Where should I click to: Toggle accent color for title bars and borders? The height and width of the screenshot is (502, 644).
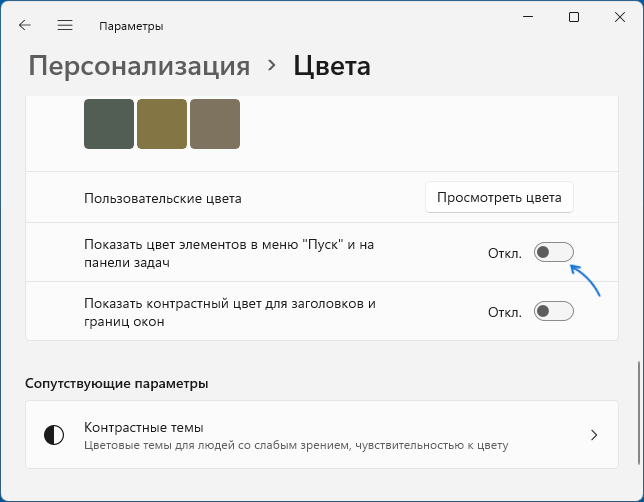tap(554, 311)
